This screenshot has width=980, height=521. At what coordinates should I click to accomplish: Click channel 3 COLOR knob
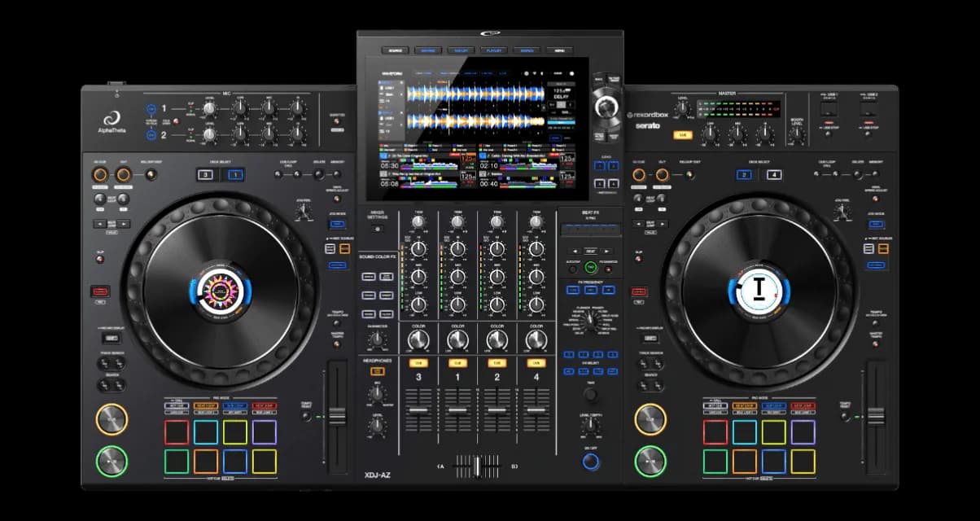(418, 339)
